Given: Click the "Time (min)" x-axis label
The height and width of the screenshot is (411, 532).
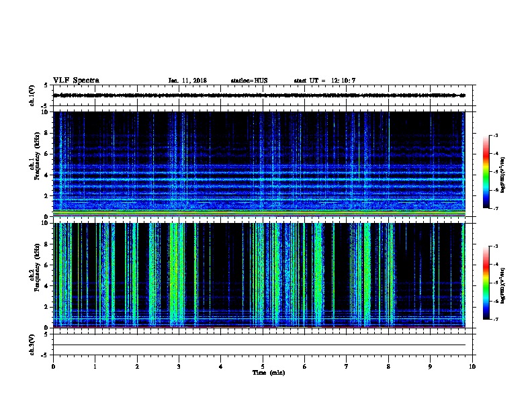Looking at the screenshot, I should [x=269, y=373].
